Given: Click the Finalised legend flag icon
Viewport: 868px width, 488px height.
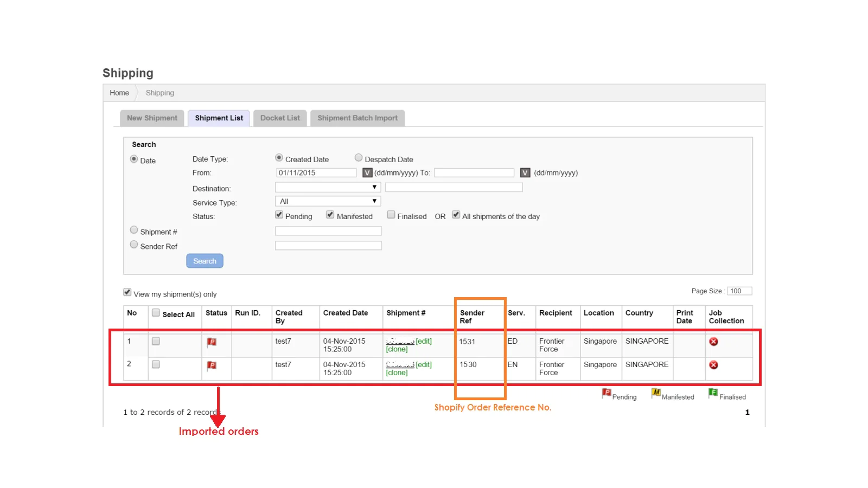Looking at the screenshot, I should 713,393.
